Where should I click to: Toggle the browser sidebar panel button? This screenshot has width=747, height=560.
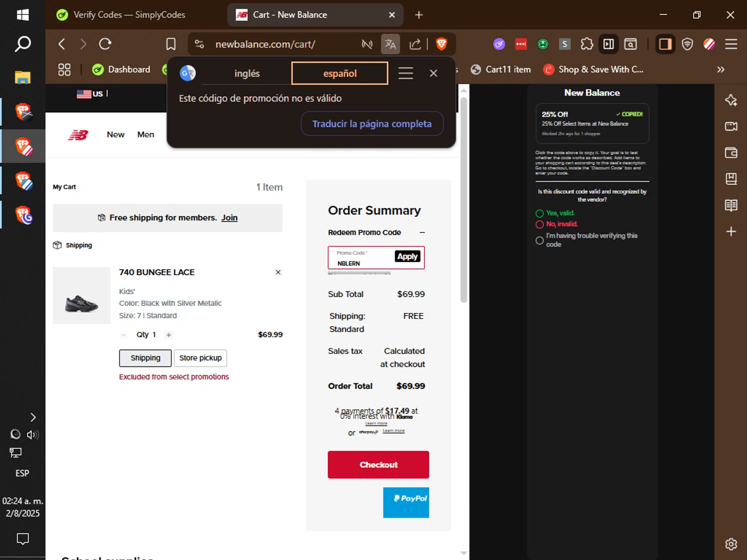pos(665,44)
